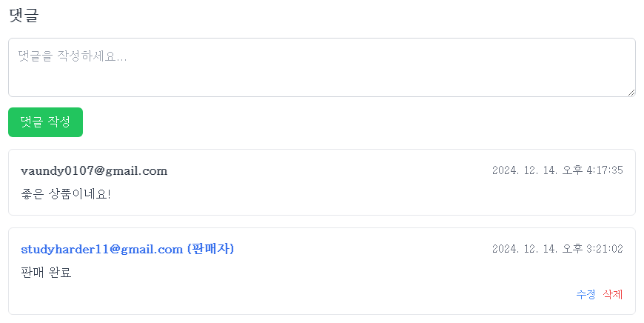Click empty space inside vaundy0107's comment card
This screenshot has width=644, height=323.
point(329,193)
